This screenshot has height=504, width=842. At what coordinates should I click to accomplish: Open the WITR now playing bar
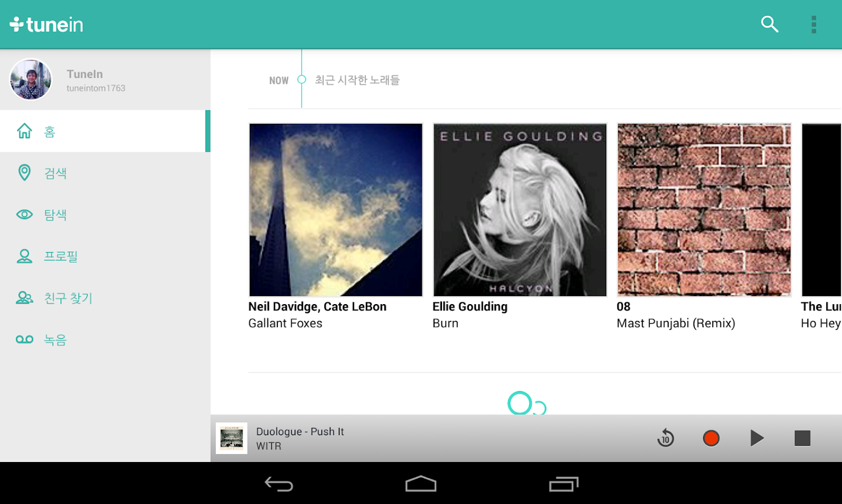click(x=336, y=438)
